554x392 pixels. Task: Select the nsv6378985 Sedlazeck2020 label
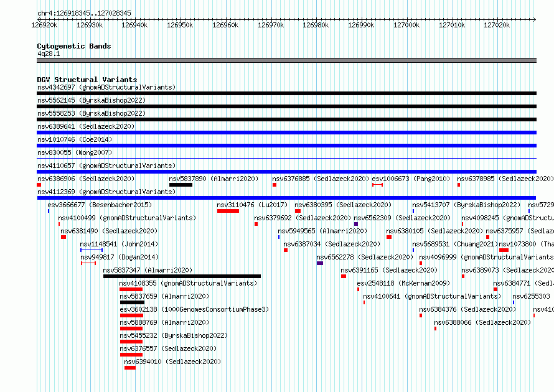(x=505, y=179)
